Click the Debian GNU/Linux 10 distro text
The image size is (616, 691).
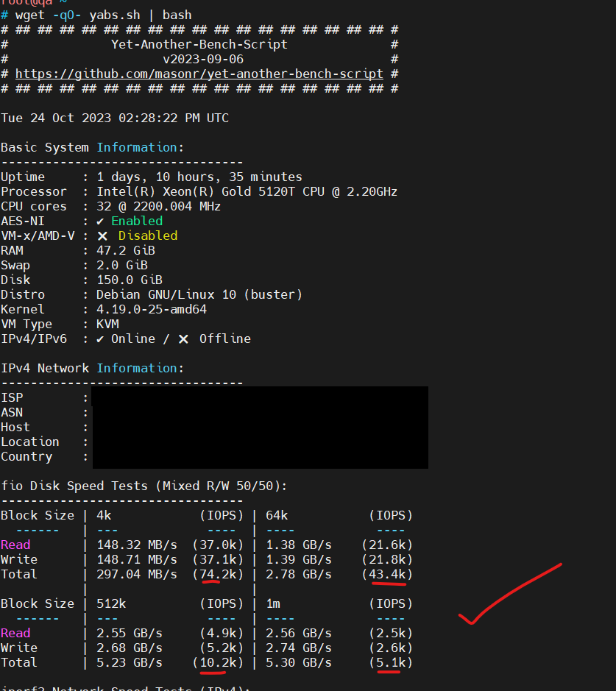point(199,294)
